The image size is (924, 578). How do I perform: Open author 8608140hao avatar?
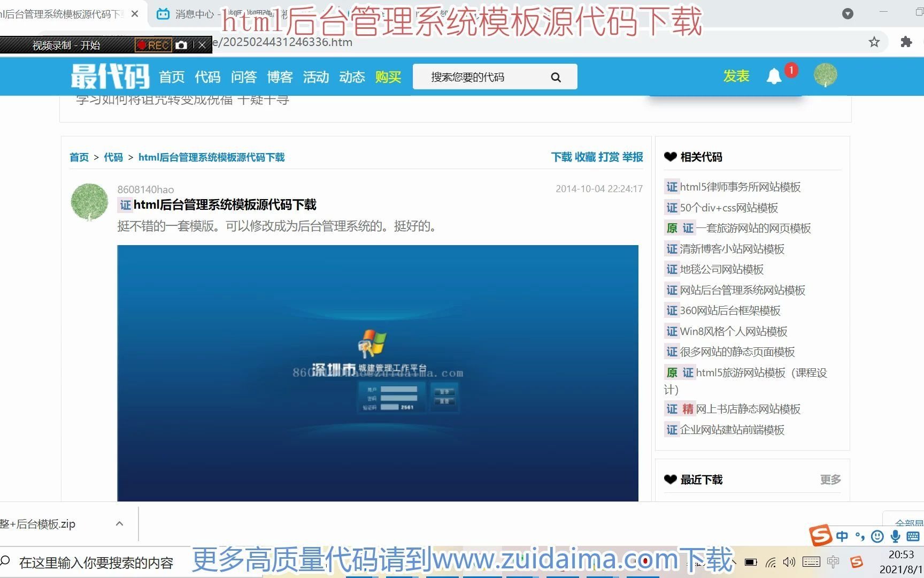click(x=89, y=202)
